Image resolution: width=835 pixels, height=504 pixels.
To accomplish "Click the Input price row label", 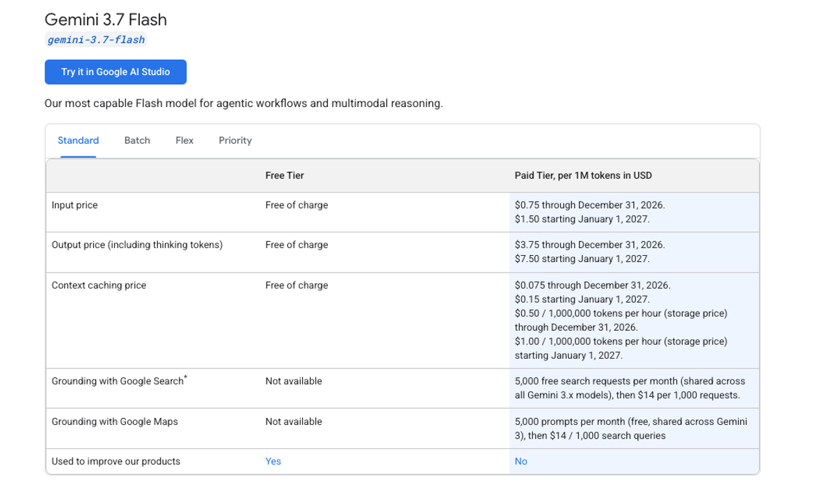I will [x=74, y=205].
